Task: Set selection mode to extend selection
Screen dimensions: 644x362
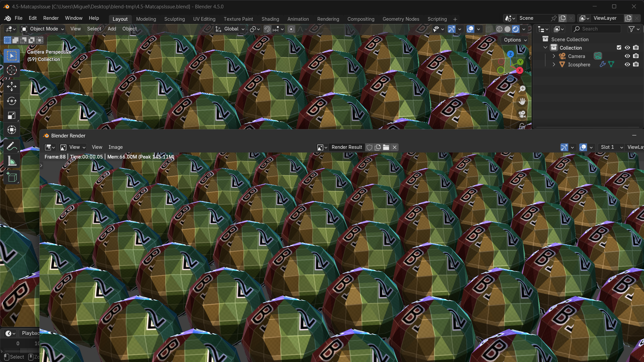Action: [x=15, y=40]
